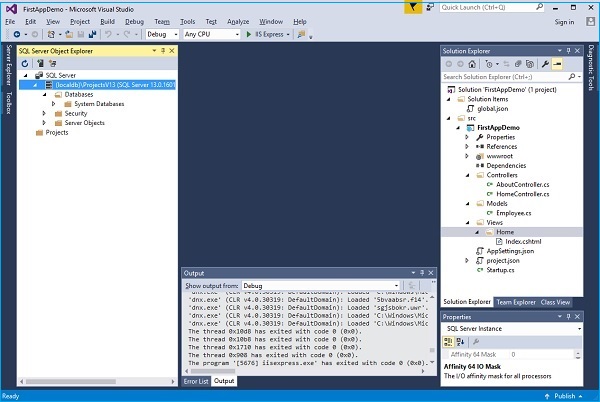
Task: Click the Output window horizontal scrollbar thumb
Action: tap(213, 371)
